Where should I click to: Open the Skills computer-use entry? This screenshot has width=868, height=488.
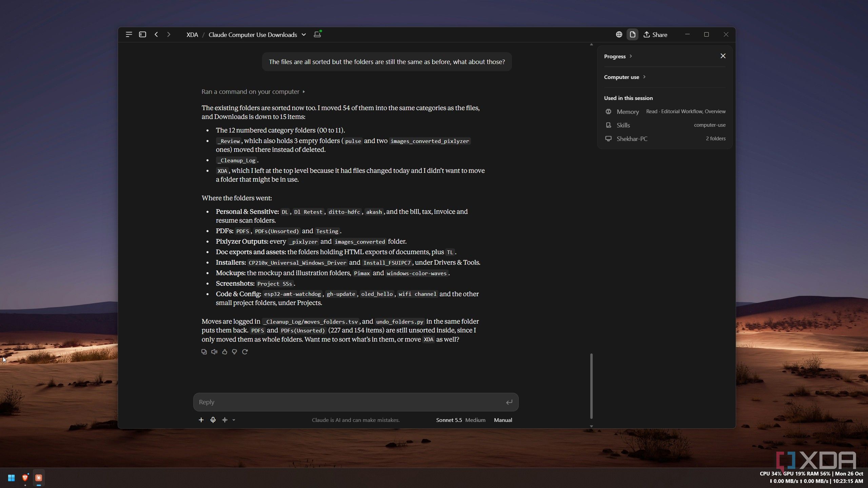665,125
